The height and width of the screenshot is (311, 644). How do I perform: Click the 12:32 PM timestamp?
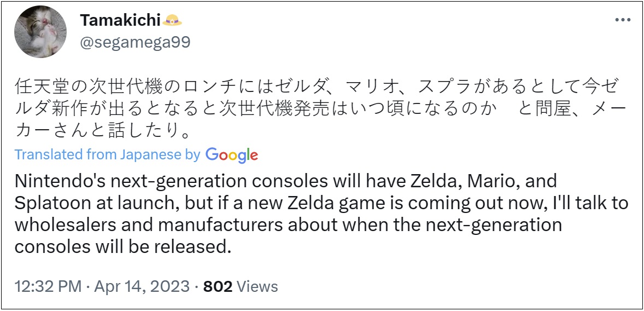[48, 286]
